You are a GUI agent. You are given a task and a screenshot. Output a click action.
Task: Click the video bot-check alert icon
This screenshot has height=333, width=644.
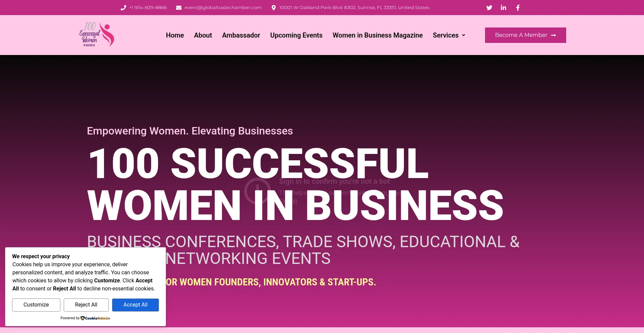point(257,191)
